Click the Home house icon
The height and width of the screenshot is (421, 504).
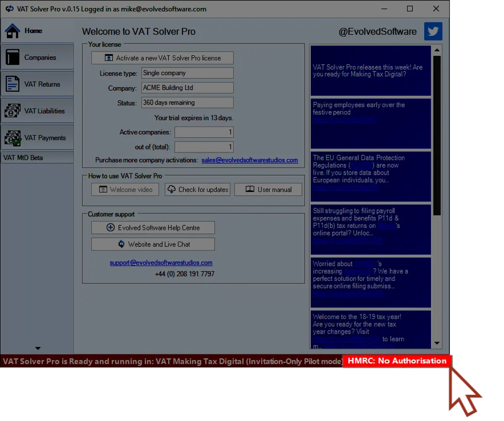click(x=13, y=31)
